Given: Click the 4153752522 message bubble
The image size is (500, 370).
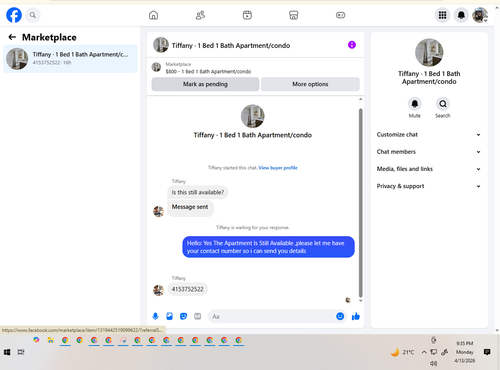Looking at the screenshot, I should click(x=187, y=289).
